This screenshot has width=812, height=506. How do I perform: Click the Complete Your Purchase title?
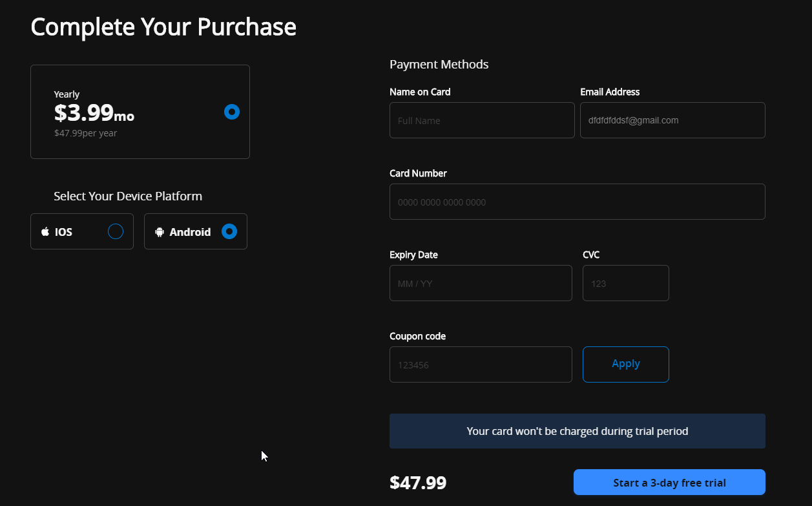click(x=163, y=27)
